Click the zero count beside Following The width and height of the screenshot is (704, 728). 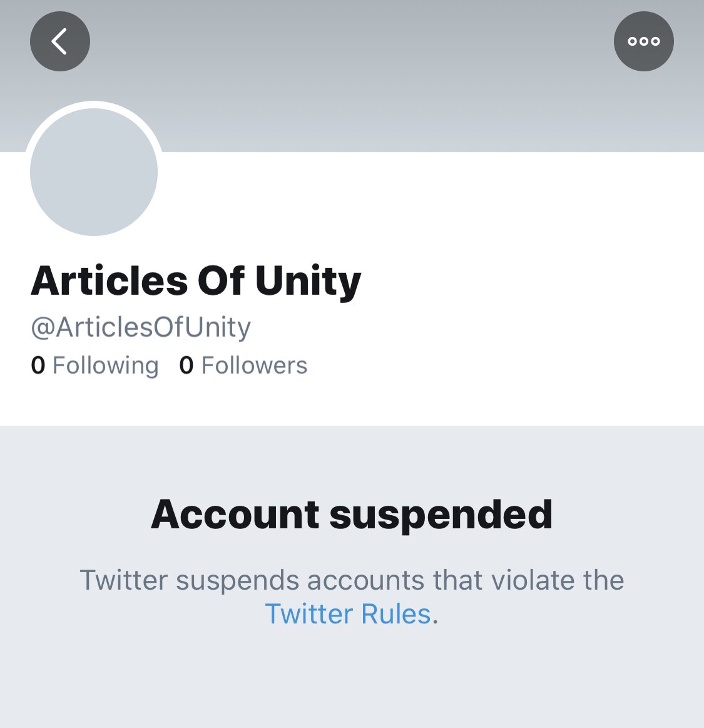pos(38,366)
